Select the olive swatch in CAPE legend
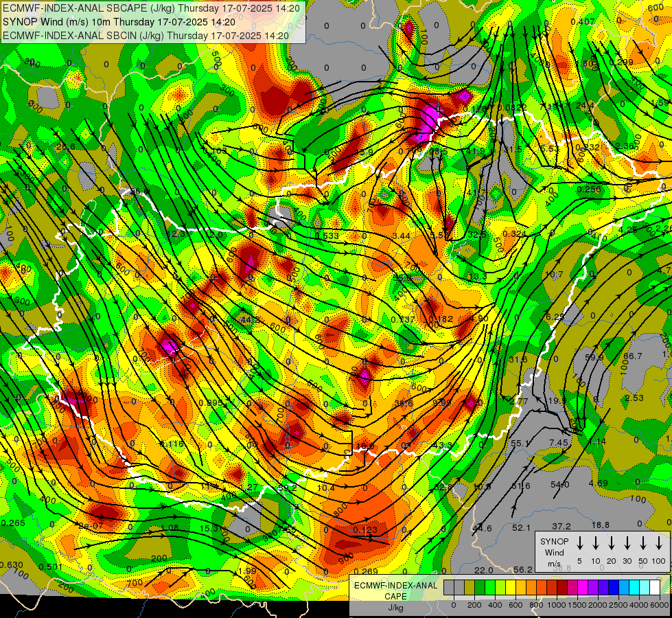Image resolution: width=672 pixels, height=618 pixels. (x=470, y=587)
